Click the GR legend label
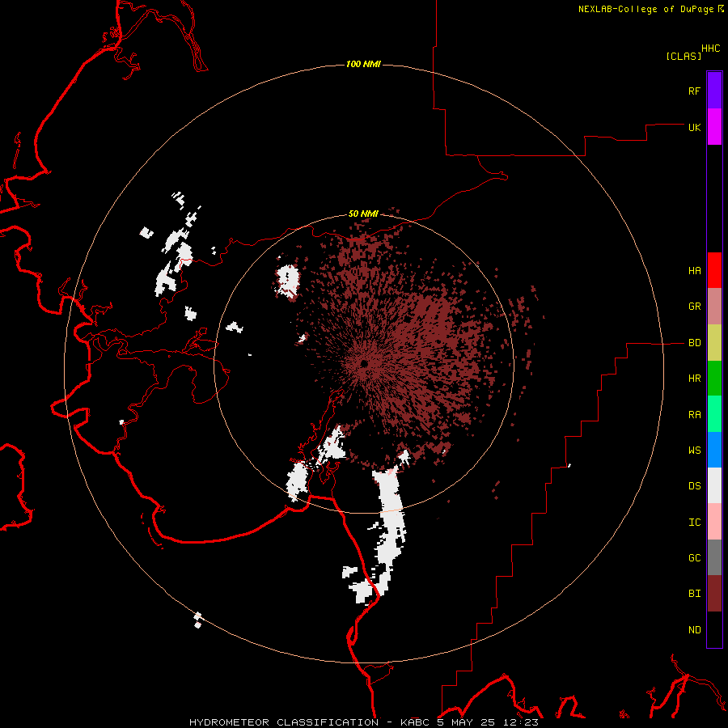Image resolution: width=728 pixels, height=728 pixels. point(694,307)
